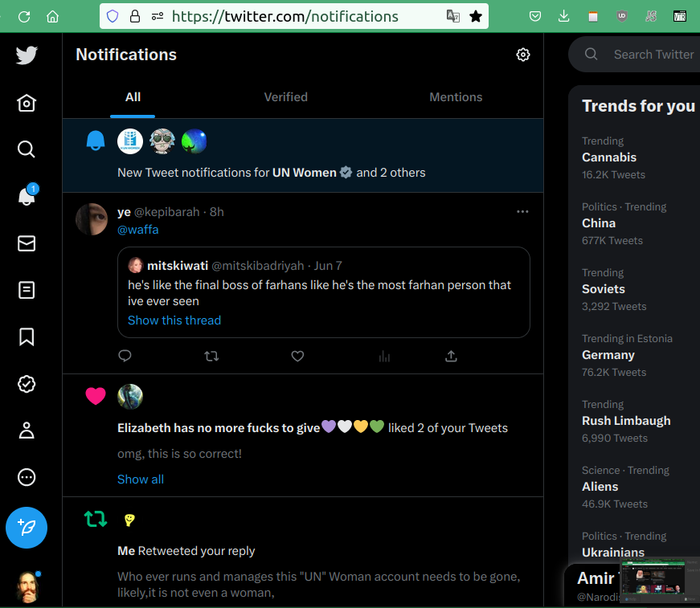Switch to the All tab

point(133,97)
